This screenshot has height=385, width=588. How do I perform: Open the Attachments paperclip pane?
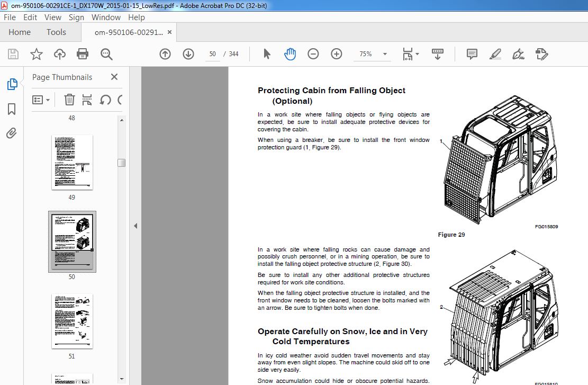(12, 133)
